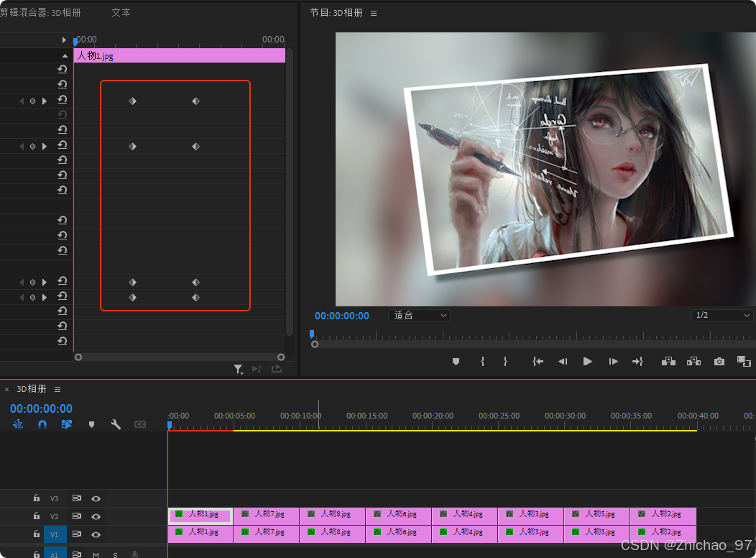Open the Program monitor panel menu

coord(374,14)
